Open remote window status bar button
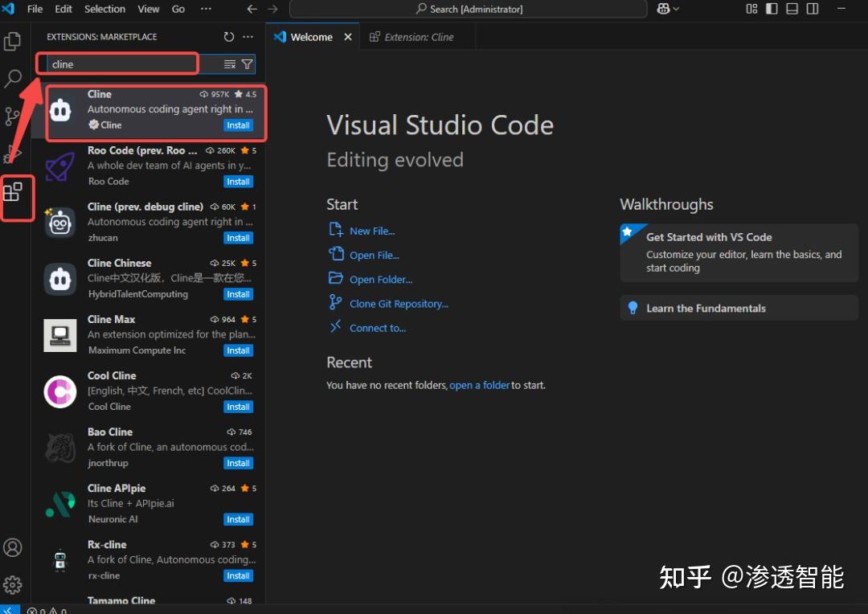 [10, 609]
